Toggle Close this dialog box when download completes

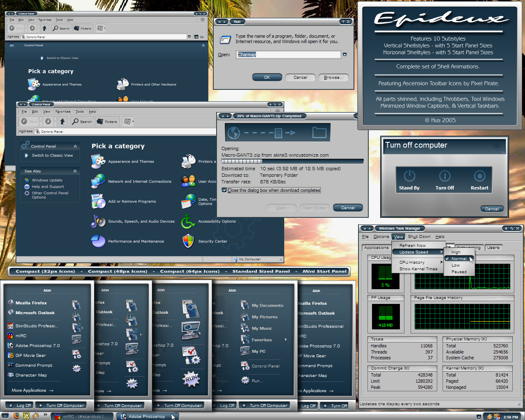[224, 190]
